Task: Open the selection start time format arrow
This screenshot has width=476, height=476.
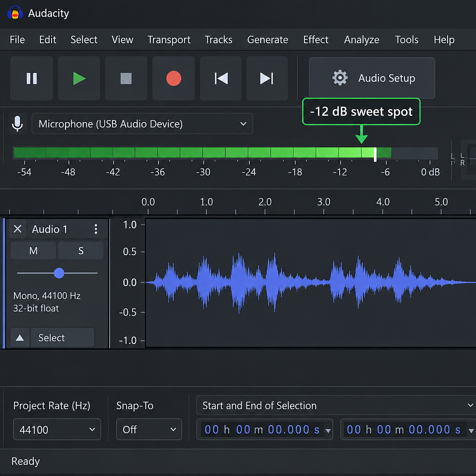Action: (328, 430)
